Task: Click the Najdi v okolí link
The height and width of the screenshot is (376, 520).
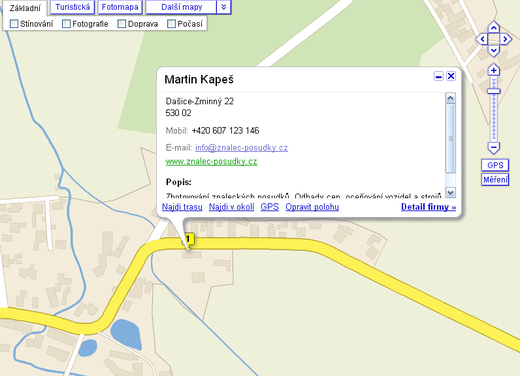Action: pyautogui.click(x=231, y=207)
